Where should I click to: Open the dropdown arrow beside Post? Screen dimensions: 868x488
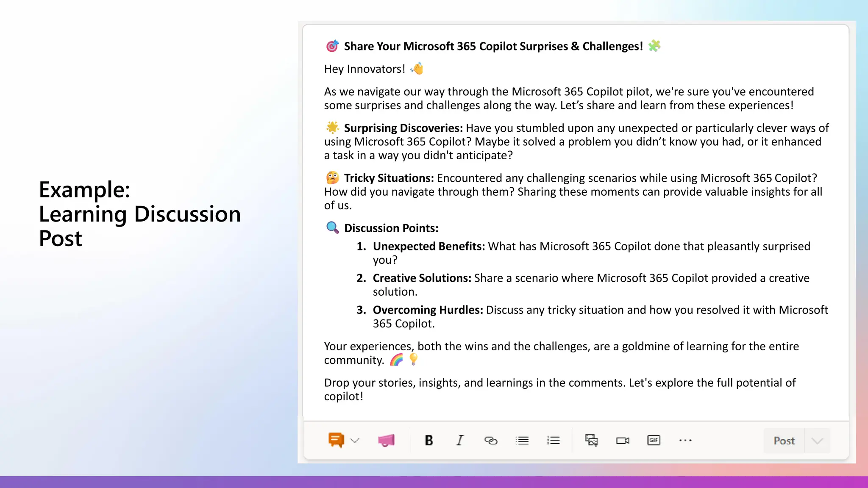(818, 441)
